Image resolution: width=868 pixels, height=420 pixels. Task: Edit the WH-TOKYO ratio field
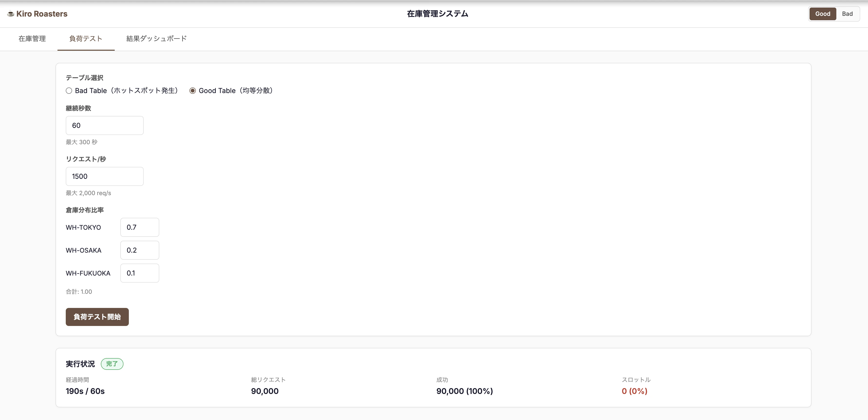(x=140, y=227)
